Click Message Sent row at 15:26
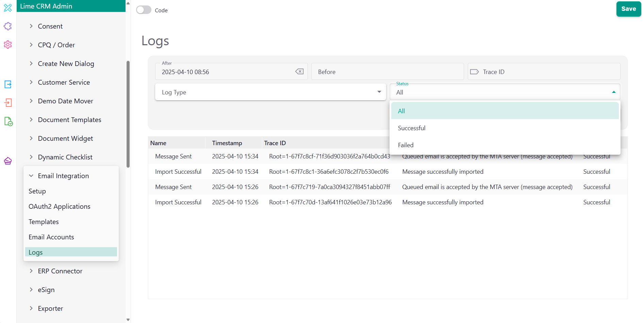The height and width of the screenshot is (323, 644). tap(387, 187)
